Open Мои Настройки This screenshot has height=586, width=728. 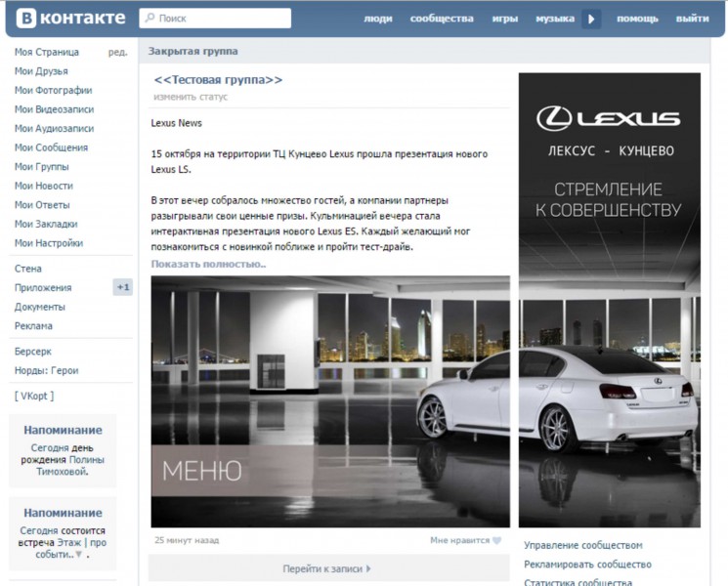tap(48, 242)
